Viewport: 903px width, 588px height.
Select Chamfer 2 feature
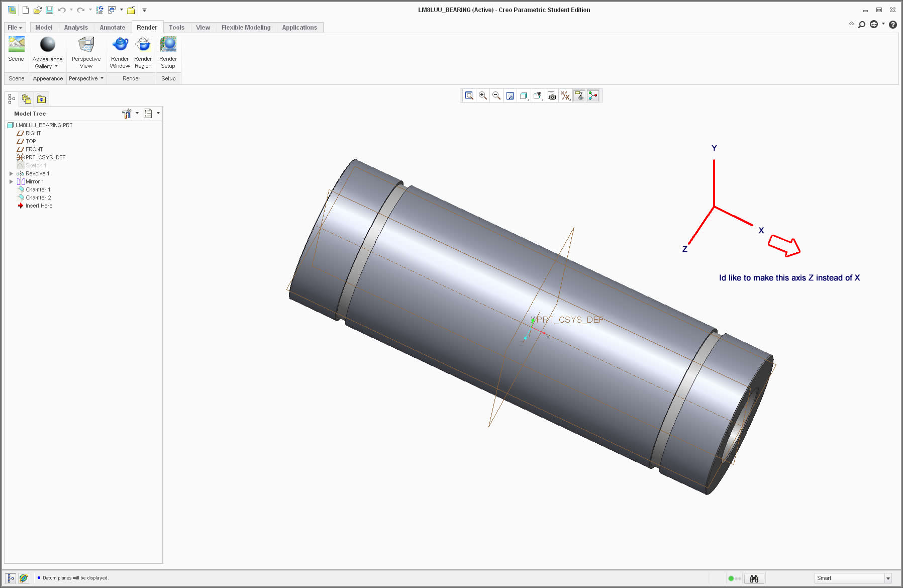38,198
